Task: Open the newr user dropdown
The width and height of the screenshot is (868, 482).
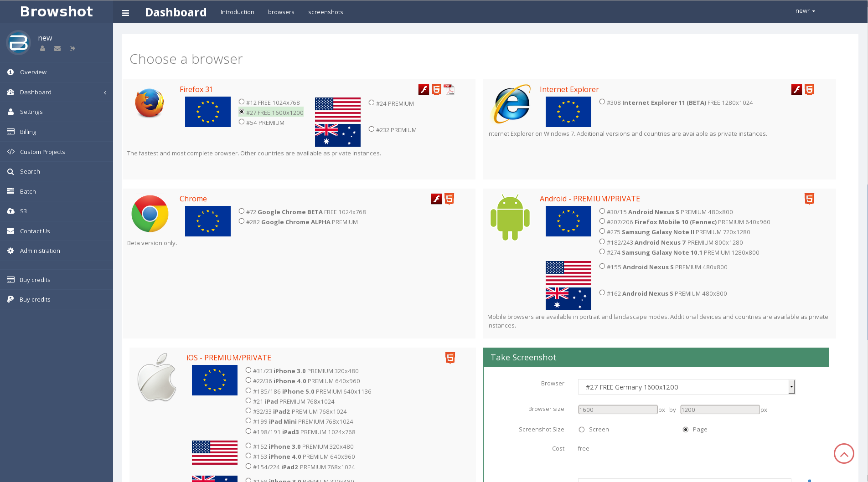Action: [805, 11]
